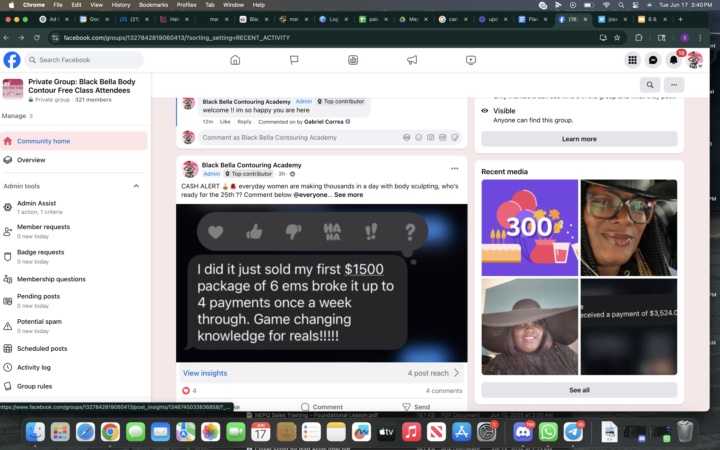The height and width of the screenshot is (450, 720).
Task: Go to Community home
Action: pyautogui.click(x=74, y=141)
